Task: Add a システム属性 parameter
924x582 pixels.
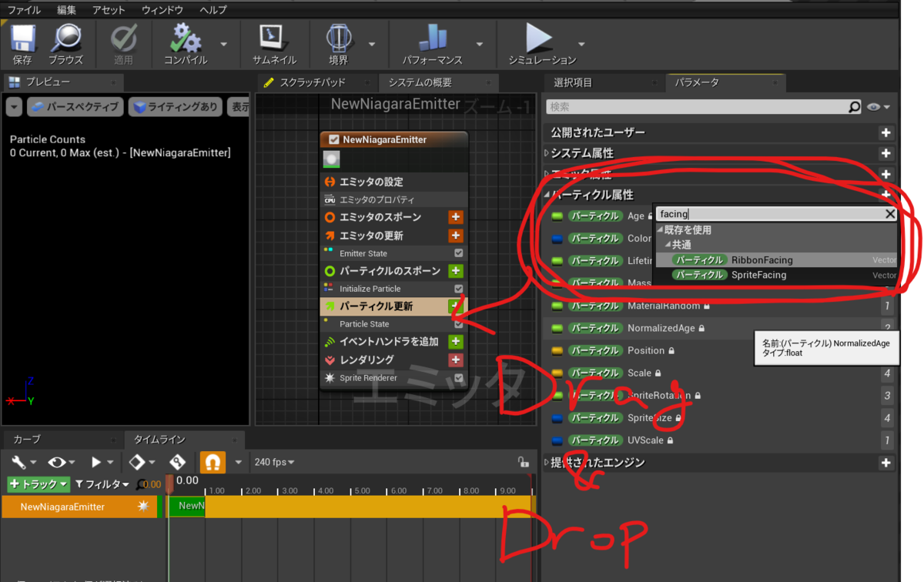Action: pos(886,153)
